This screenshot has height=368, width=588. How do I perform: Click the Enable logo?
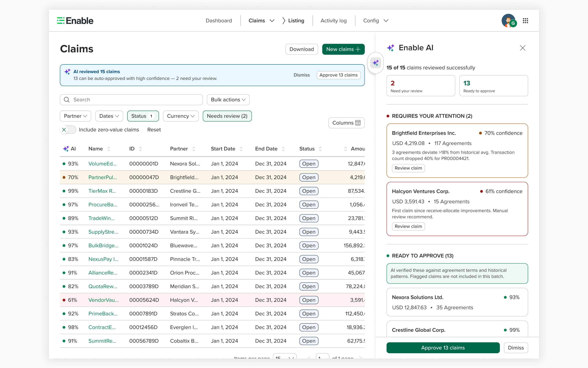click(x=75, y=21)
